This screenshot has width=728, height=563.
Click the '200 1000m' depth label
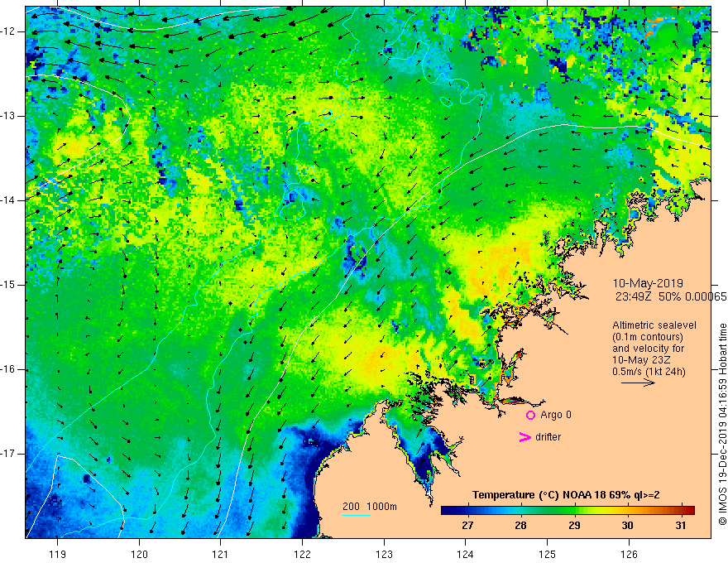click(370, 507)
